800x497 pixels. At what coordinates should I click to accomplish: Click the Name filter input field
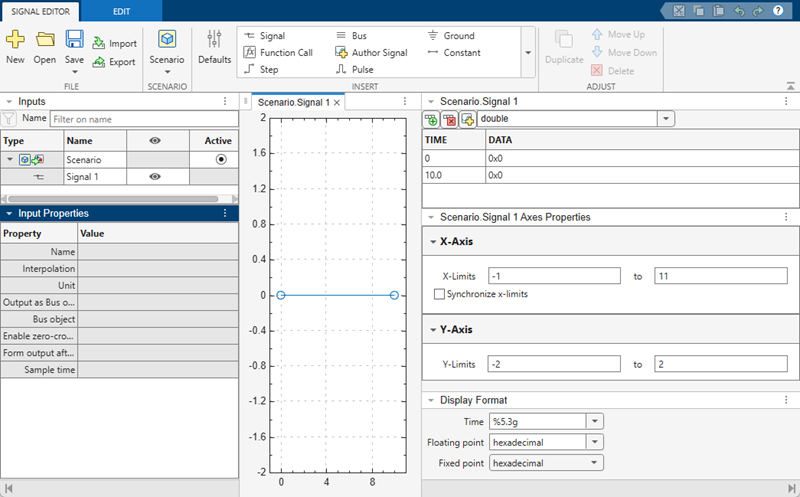click(x=143, y=119)
